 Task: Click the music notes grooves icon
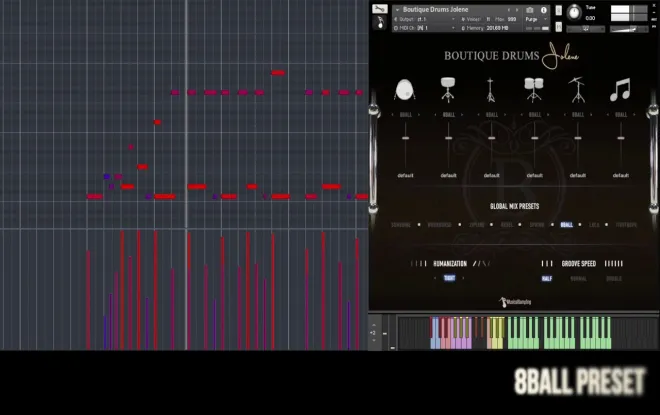[x=620, y=90]
